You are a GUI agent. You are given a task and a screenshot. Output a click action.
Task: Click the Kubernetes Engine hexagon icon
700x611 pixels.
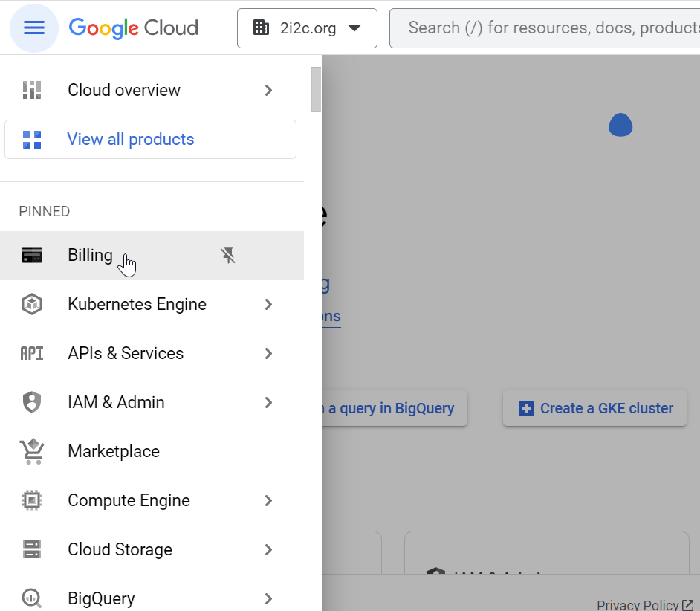(32, 305)
